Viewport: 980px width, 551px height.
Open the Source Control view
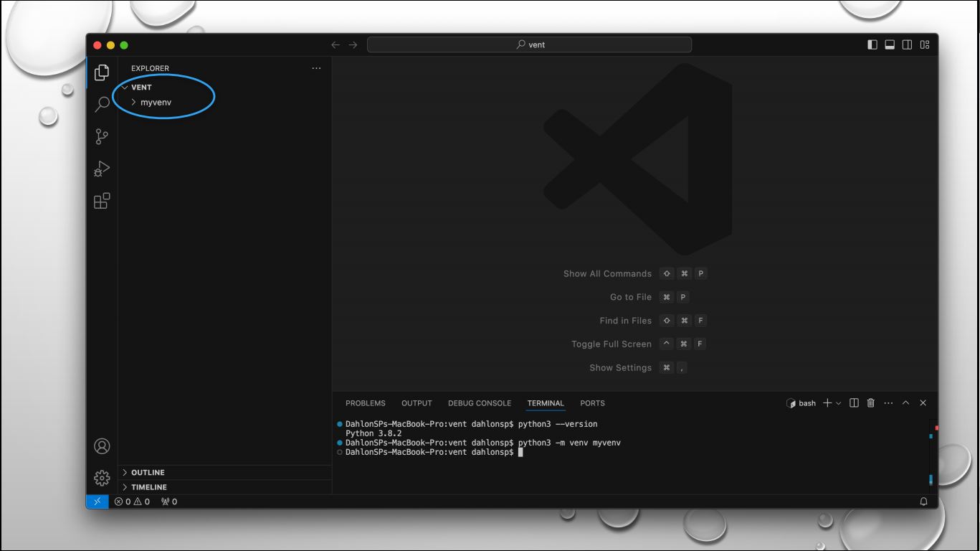pos(102,136)
